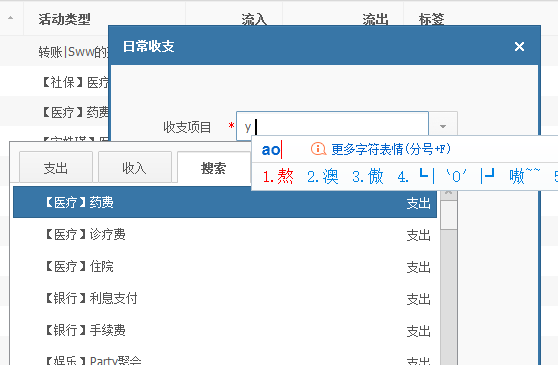Open the 收支项目 dropdown arrow
Image resolution: width=558 pixels, height=365 pixels.
[443, 126]
